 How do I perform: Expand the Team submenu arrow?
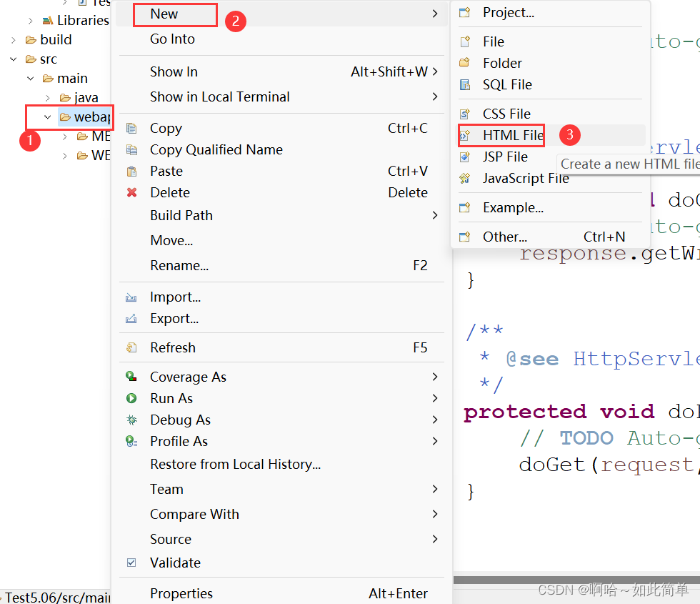point(435,489)
